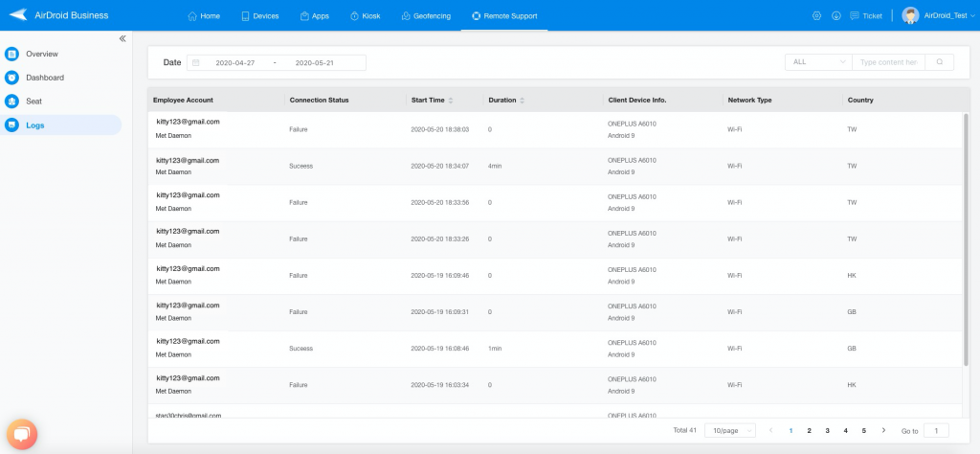Click start time 2020-05-19 16:09:46
The width and height of the screenshot is (980, 454).
tap(440, 275)
